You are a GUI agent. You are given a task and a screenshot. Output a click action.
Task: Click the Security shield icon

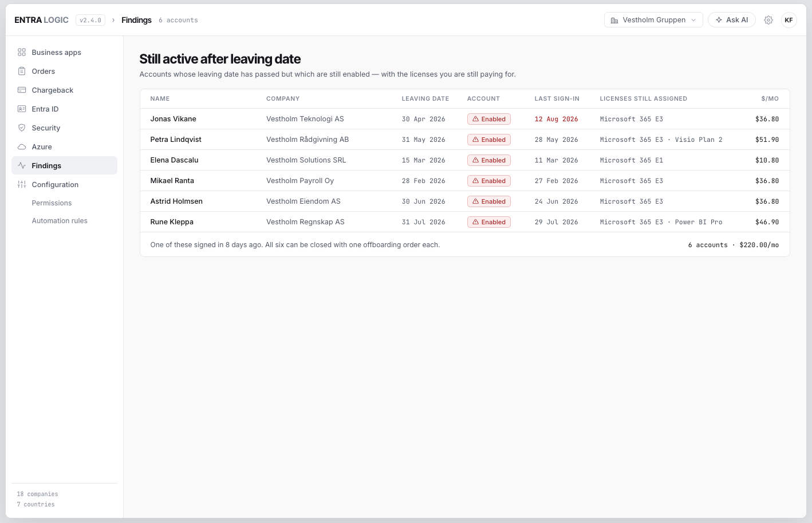pyautogui.click(x=22, y=128)
